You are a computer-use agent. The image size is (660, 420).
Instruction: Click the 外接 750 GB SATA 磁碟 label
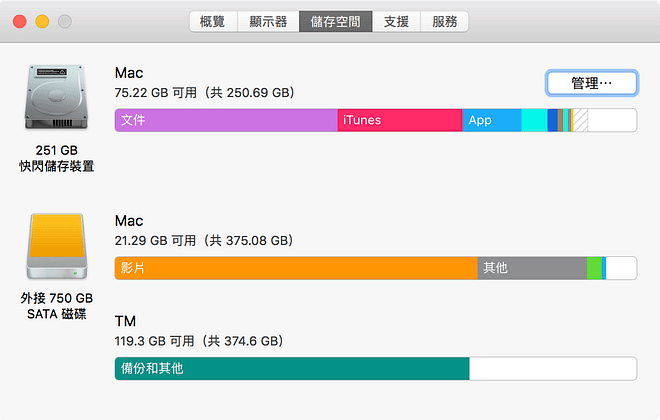[x=57, y=306]
